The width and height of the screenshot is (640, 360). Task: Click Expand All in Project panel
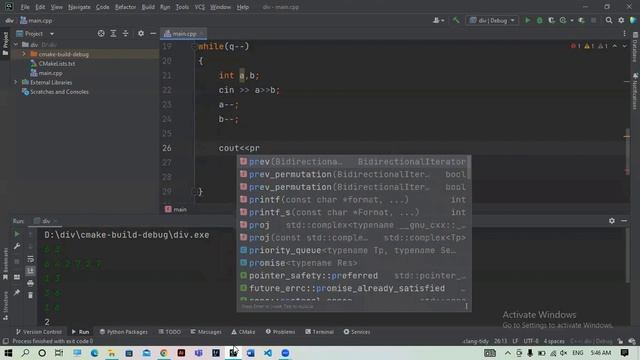(x=113, y=33)
